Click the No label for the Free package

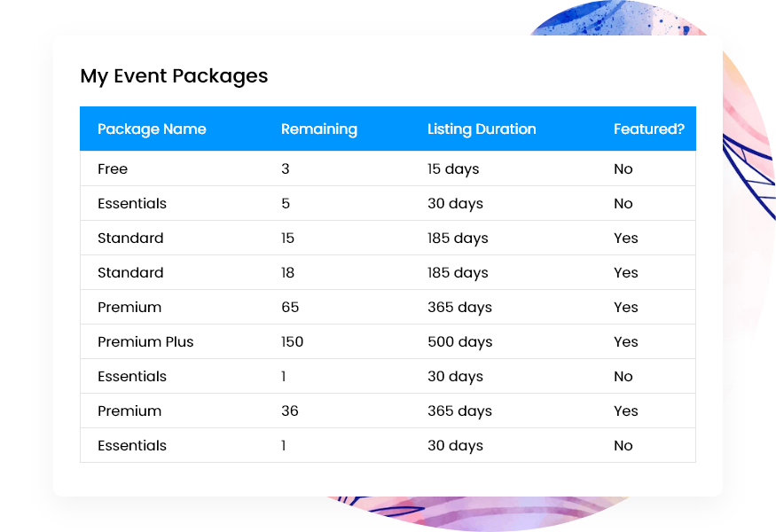tap(623, 168)
